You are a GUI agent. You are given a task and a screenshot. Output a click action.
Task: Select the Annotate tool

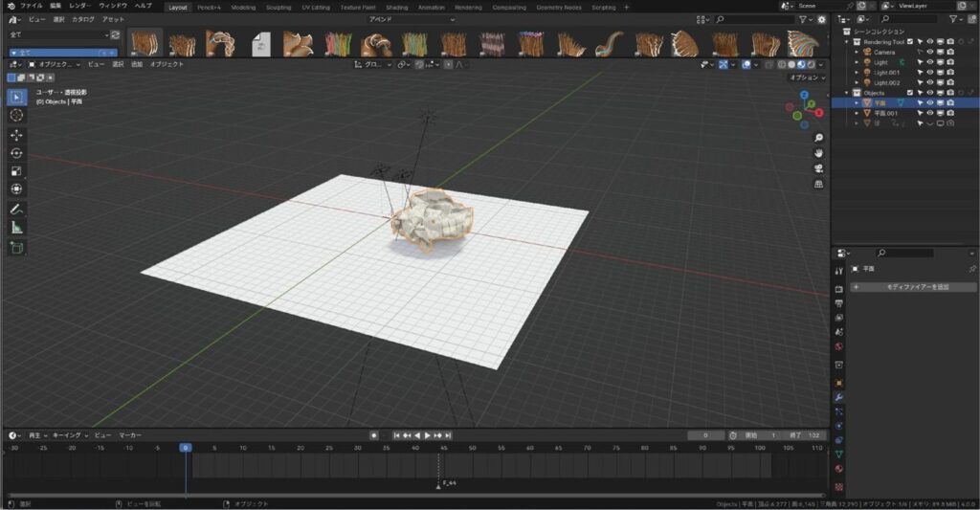[17, 210]
